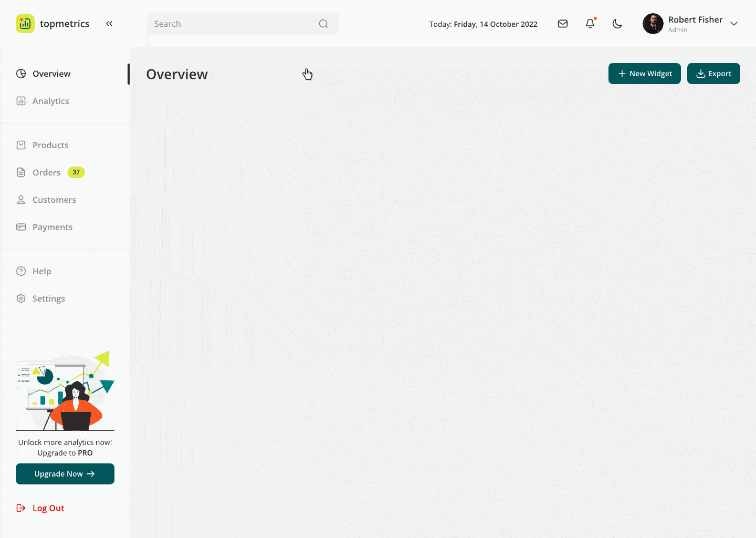Open notifications bell icon
This screenshot has height=538, width=756.
click(590, 24)
